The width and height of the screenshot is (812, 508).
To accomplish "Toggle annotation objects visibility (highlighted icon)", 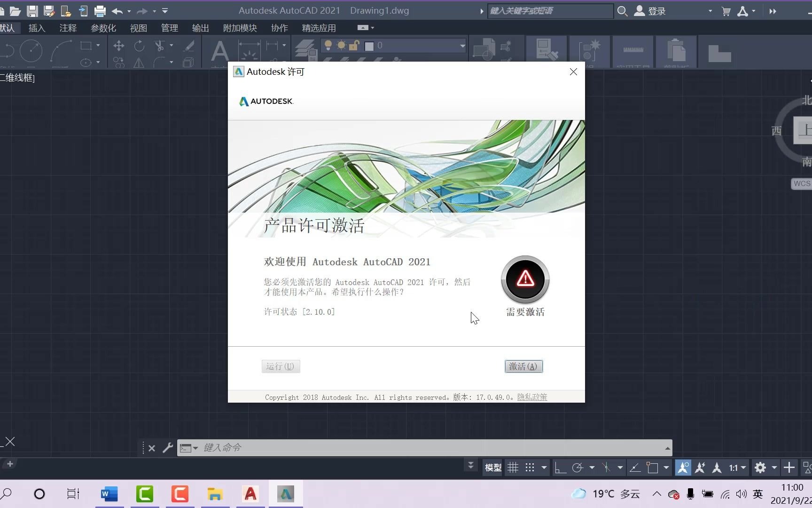I will click(x=683, y=468).
